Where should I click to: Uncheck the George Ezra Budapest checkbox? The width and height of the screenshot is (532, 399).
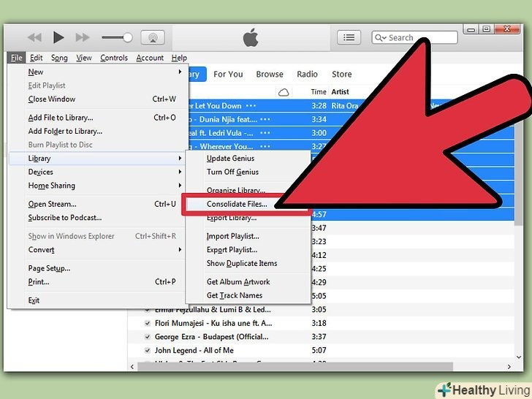[148, 337]
